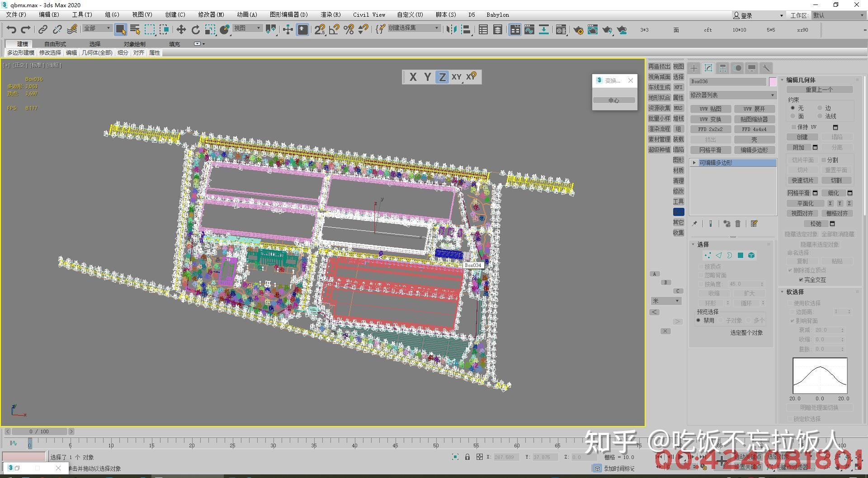Open the 修改器列表 dropdown

click(772, 95)
